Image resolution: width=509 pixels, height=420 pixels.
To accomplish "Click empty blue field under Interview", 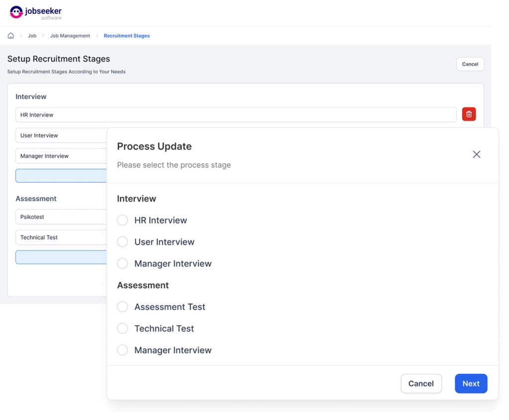I will coord(61,175).
